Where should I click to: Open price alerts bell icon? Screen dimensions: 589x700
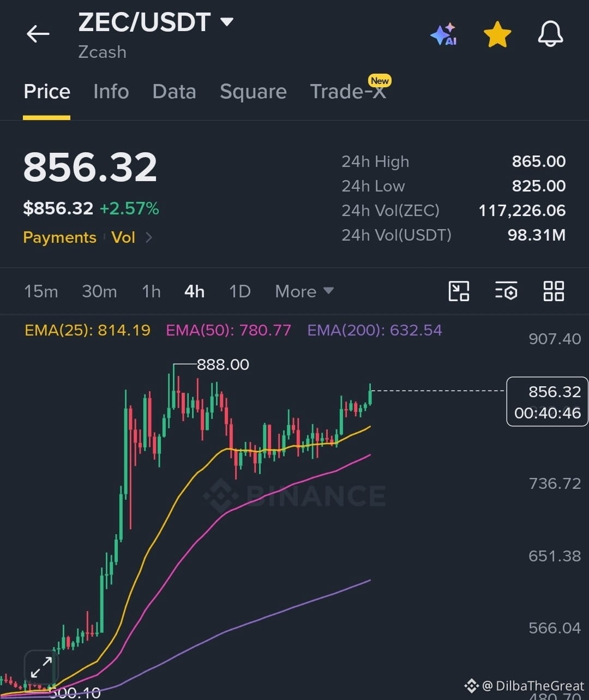[550, 34]
